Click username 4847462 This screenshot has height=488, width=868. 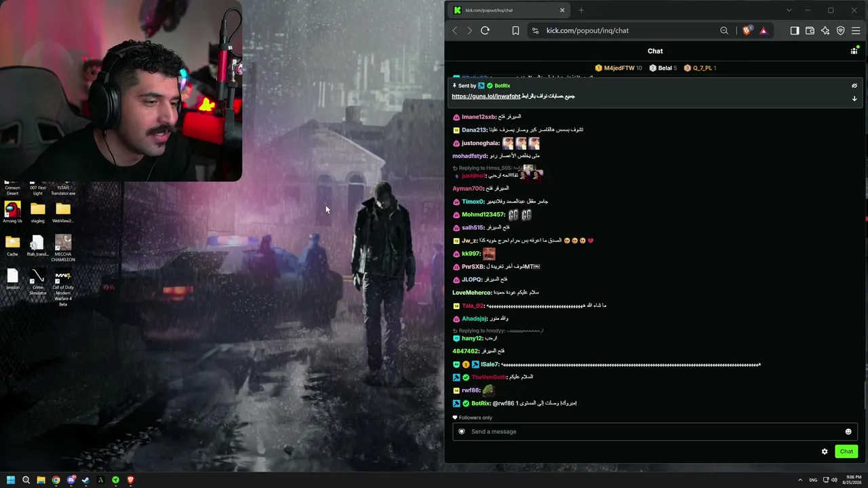coord(466,351)
